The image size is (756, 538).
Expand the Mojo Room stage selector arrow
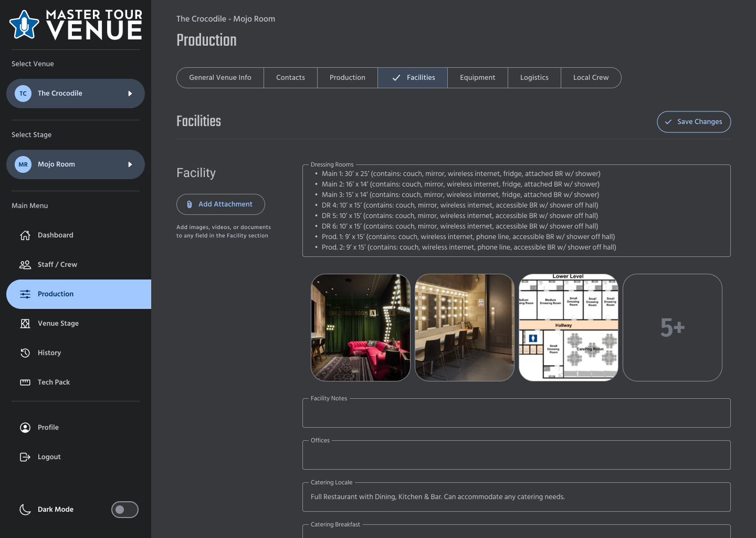click(130, 164)
